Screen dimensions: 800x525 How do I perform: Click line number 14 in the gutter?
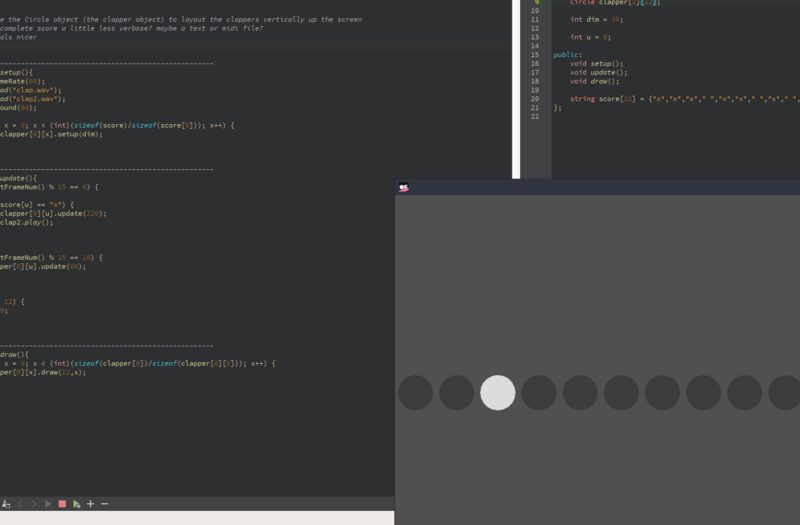pyautogui.click(x=535, y=46)
